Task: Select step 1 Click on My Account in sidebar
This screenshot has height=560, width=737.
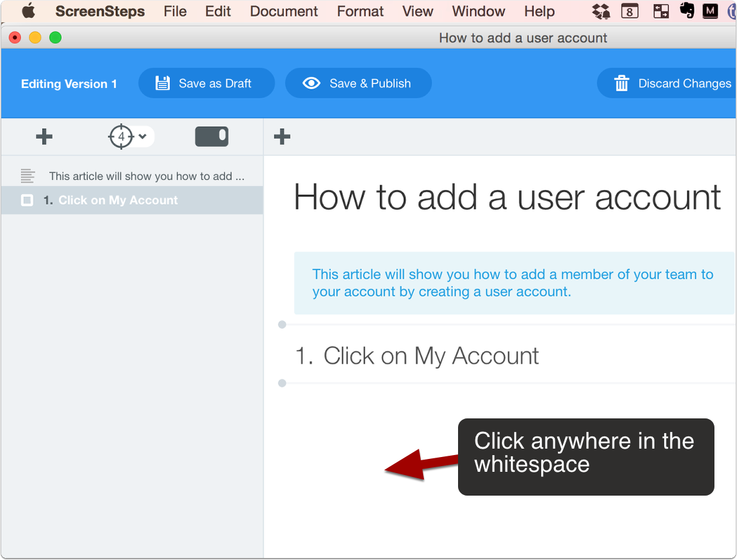Action: tap(132, 200)
